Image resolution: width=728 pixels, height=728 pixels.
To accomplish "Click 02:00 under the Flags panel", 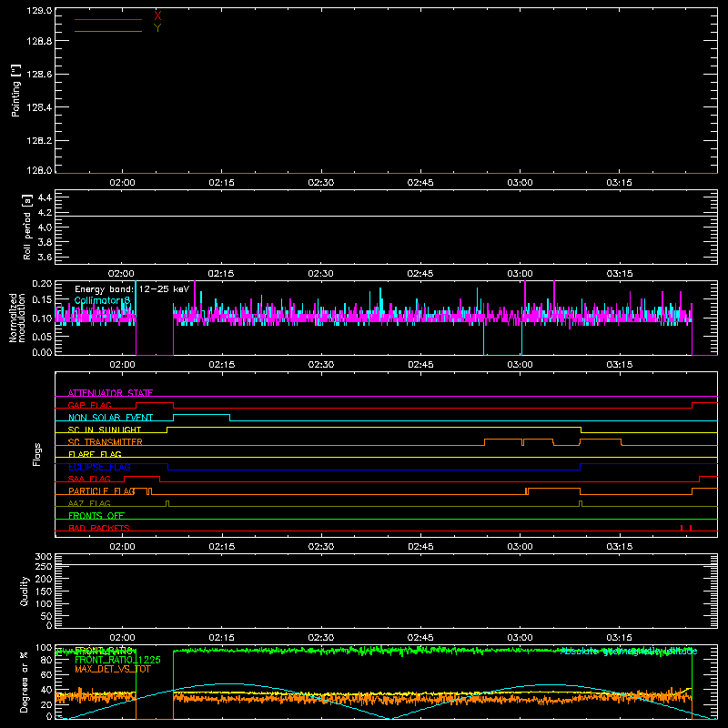I will pos(122,547).
